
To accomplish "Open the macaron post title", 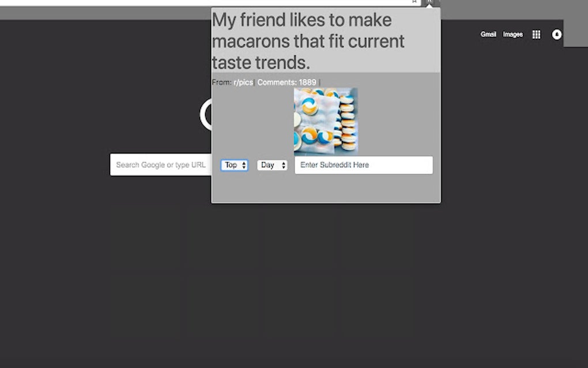I will click(308, 40).
